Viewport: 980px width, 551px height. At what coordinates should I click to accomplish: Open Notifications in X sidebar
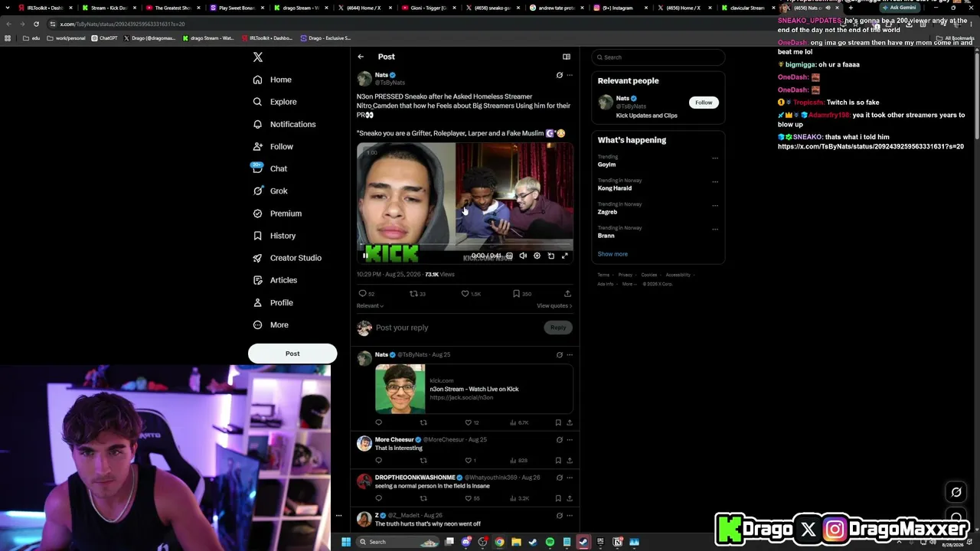[284, 124]
